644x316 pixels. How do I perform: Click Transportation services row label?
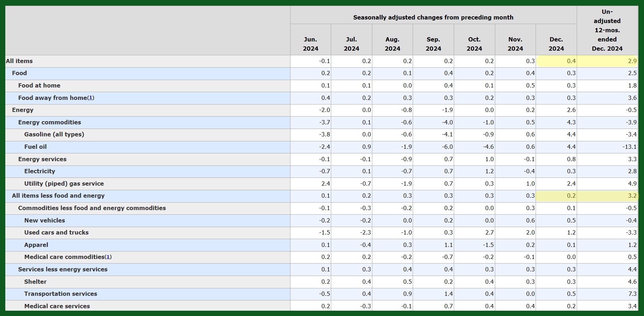click(61, 294)
